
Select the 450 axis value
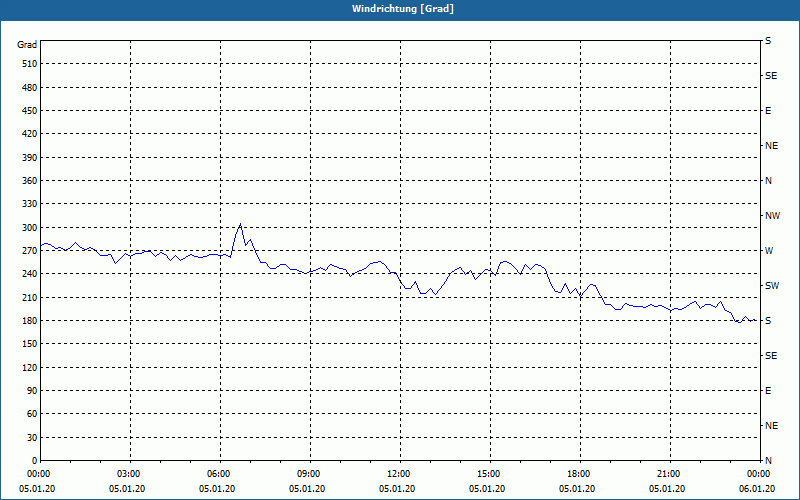[x=30, y=111]
